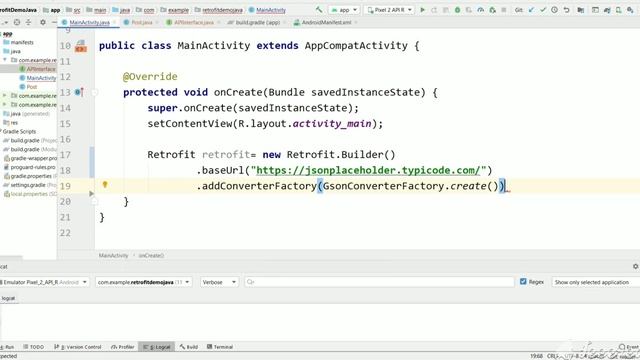The image size is (640, 360).
Task: Click in Logcat search field
Action: 380,282
